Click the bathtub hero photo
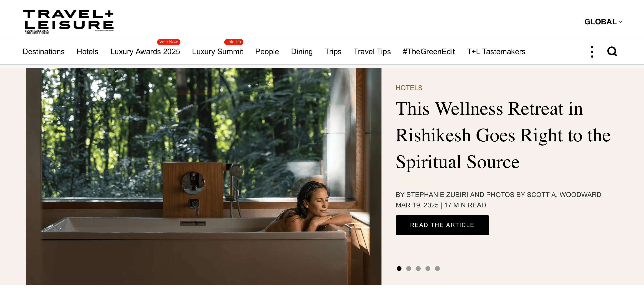Viewport: 644px width, 293px height. coord(204,177)
